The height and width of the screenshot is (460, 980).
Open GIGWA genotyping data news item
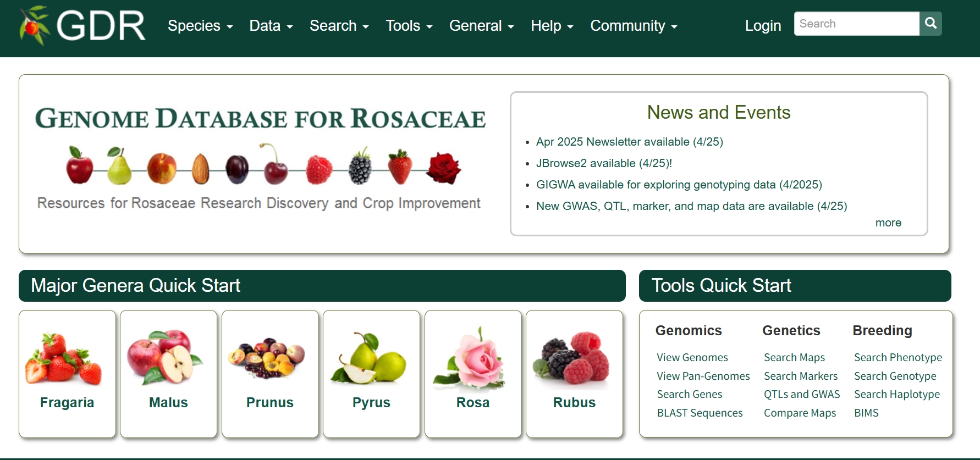pyautogui.click(x=679, y=185)
